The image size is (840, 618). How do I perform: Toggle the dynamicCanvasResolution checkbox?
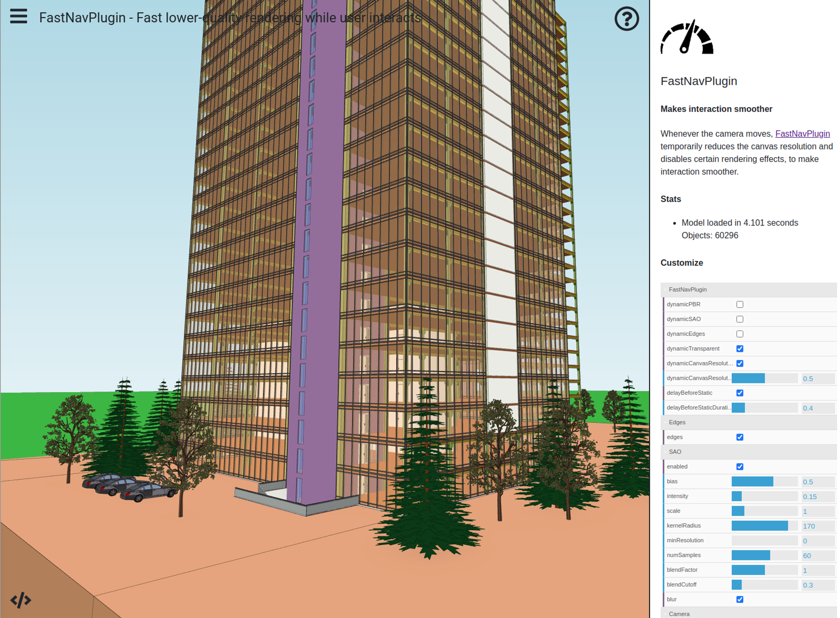[740, 363]
